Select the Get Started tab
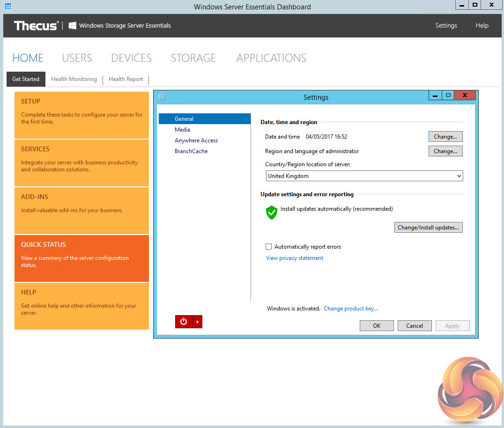This screenshot has height=428, width=504. (26, 79)
